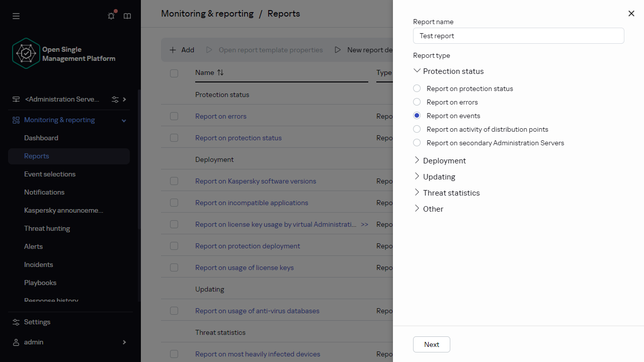The image size is (644, 362).
Task: Go to Dashboard in sidebar menu
Action: tap(41, 138)
